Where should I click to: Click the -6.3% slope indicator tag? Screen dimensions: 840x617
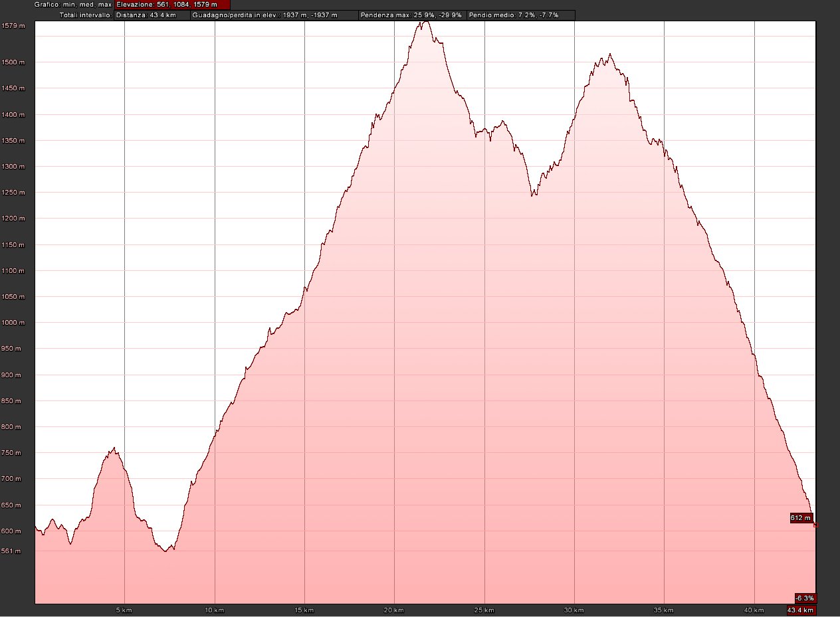pyautogui.click(x=805, y=597)
